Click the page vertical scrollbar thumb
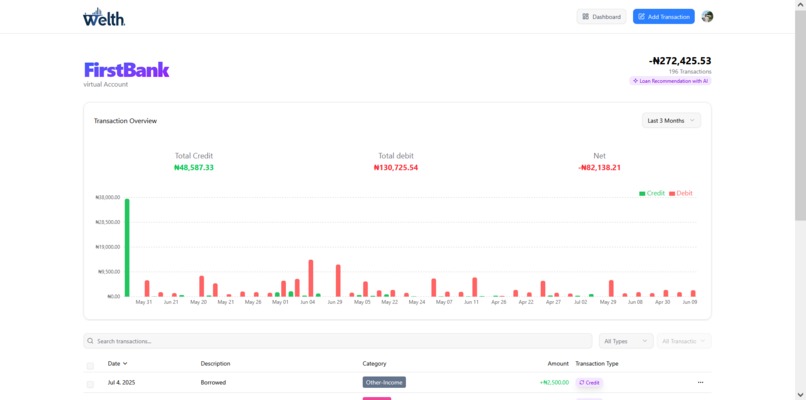Screen dimensions: 806x400 [800, 115]
